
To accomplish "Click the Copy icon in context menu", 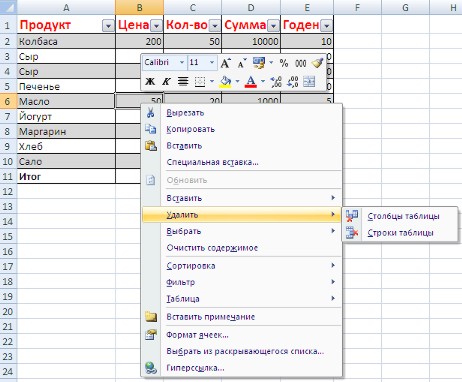I will [150, 129].
